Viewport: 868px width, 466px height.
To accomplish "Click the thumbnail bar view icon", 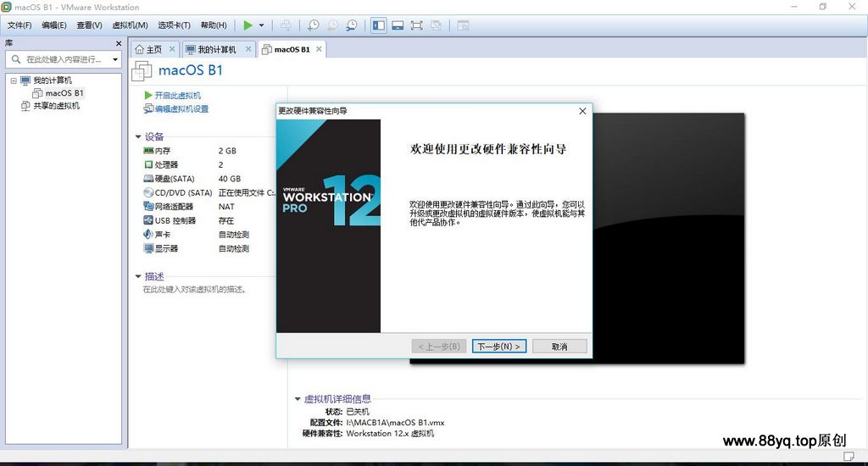I will click(398, 25).
